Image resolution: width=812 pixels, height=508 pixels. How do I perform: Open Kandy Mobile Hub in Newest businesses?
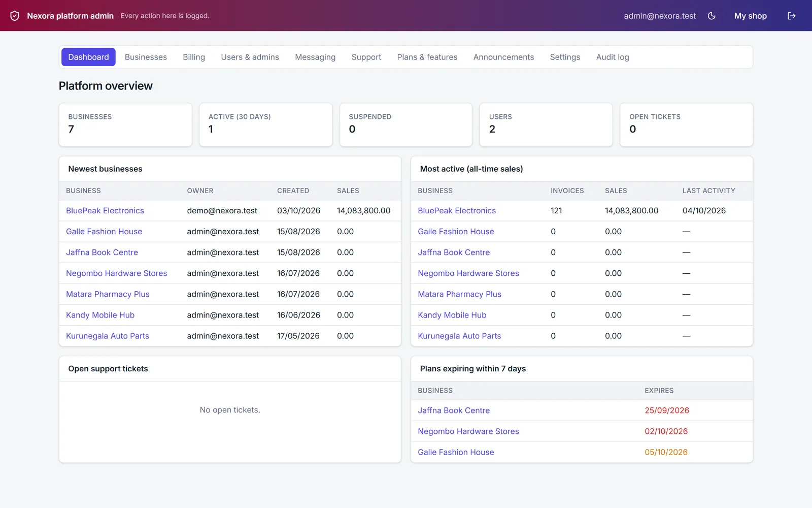100,315
